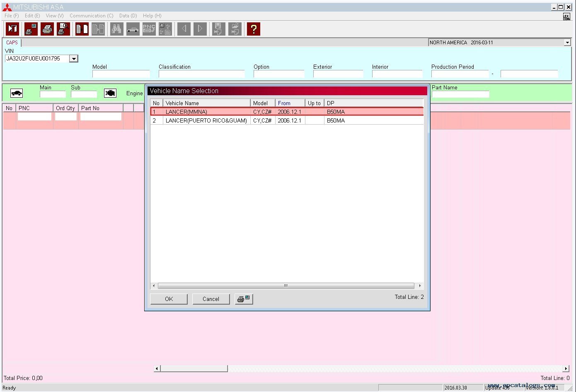576x392 pixels.
Task: Focus the Sub group input field
Action: tap(84, 94)
